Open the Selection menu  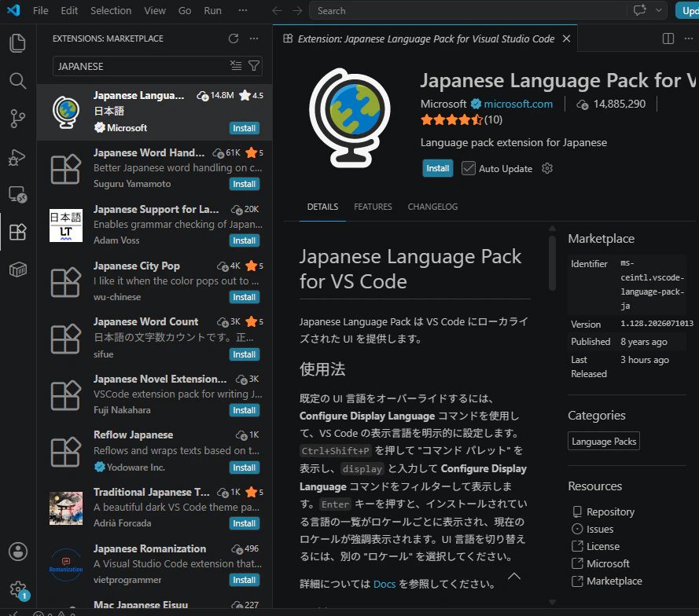click(x=111, y=11)
